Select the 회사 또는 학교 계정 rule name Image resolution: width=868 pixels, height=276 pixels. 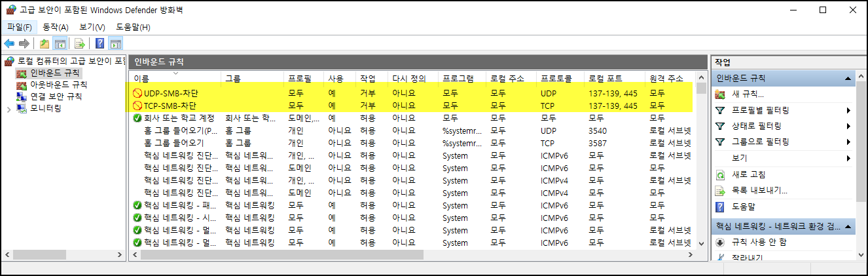click(x=179, y=118)
